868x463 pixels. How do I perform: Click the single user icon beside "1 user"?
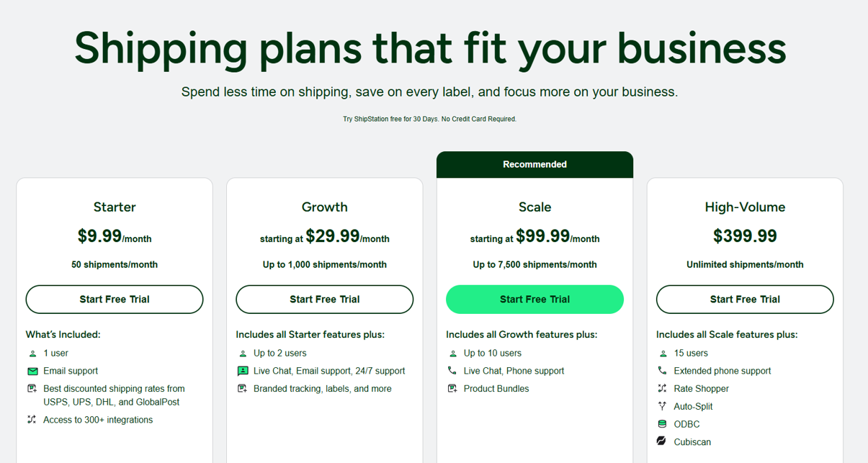pyautogui.click(x=32, y=354)
